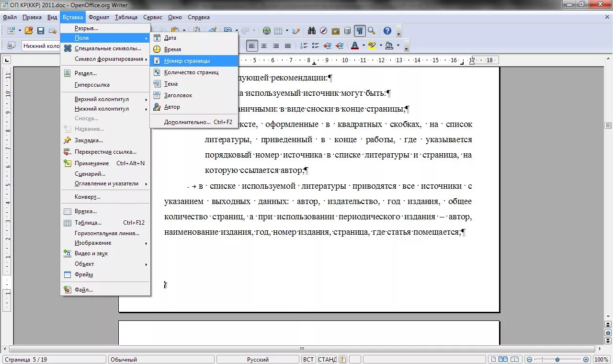Choose 'Гиперссылка' from Insert menu

pyautogui.click(x=105, y=85)
